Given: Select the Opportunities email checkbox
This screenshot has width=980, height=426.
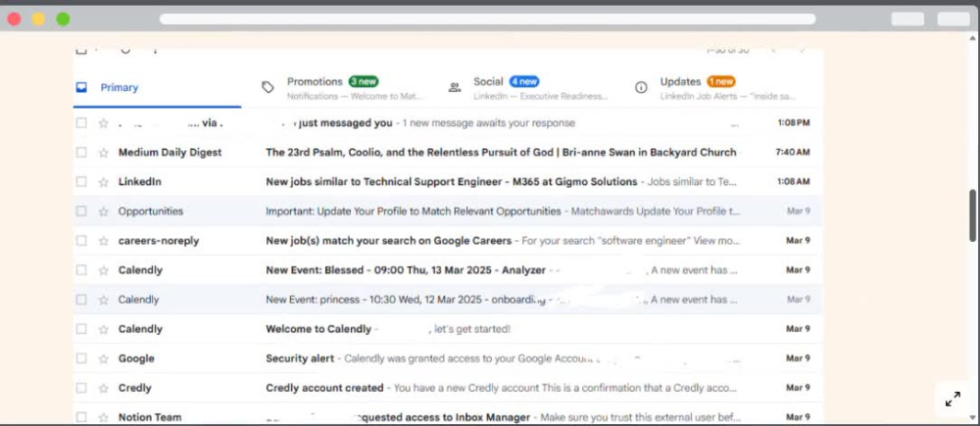Looking at the screenshot, I should coord(81,212).
